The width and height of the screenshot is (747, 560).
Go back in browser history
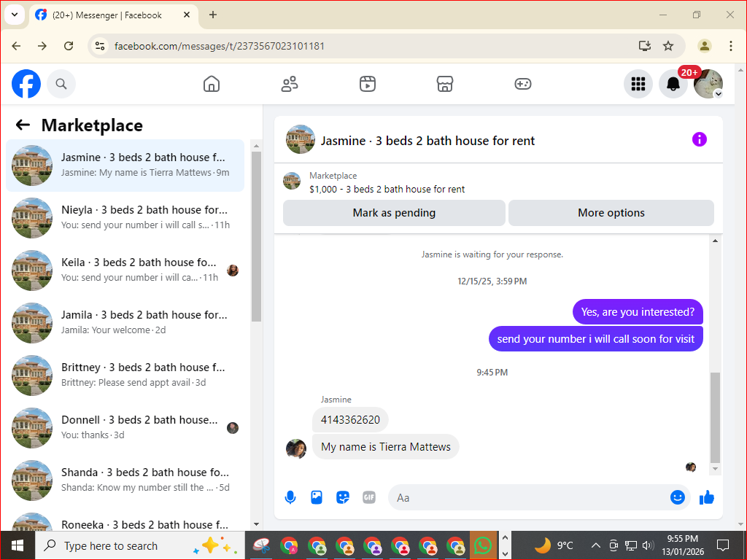[x=17, y=46]
